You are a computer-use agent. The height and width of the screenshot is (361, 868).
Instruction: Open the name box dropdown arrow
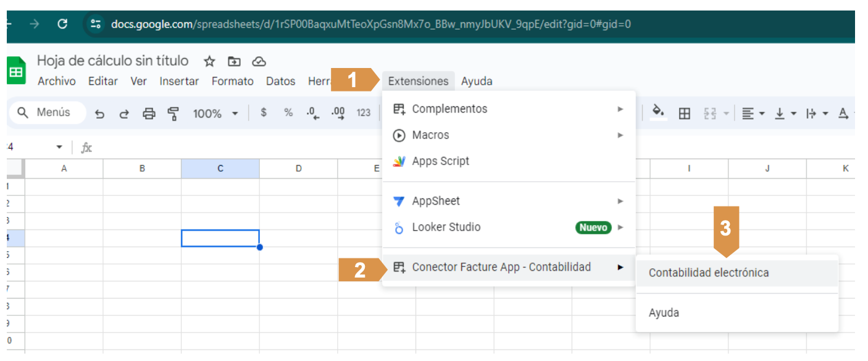tap(59, 148)
